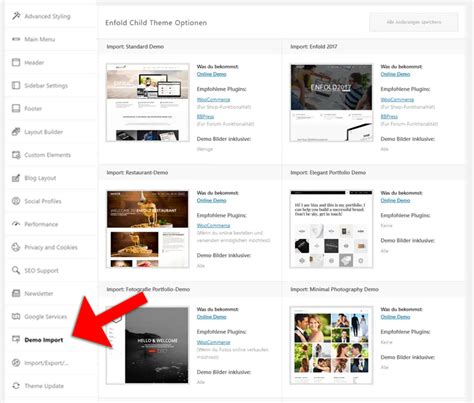Import the Standard Demo via its thumbnail
The image size is (474, 403).
(x=147, y=103)
